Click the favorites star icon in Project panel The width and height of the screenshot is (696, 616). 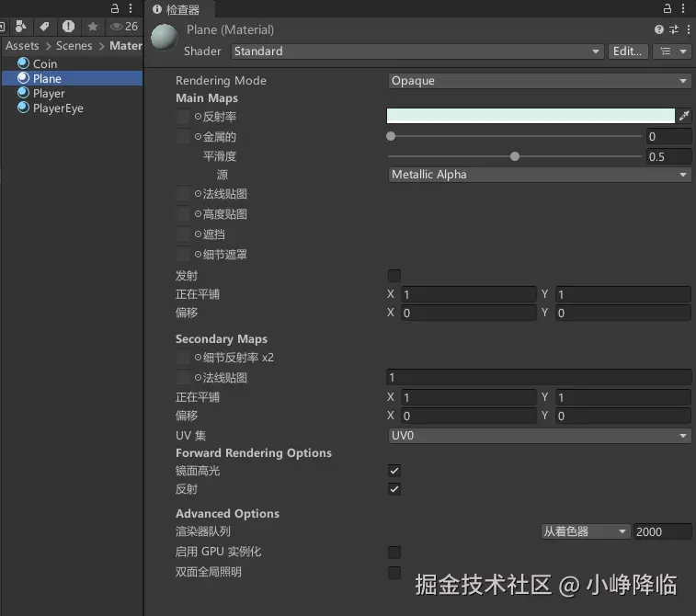[92, 27]
